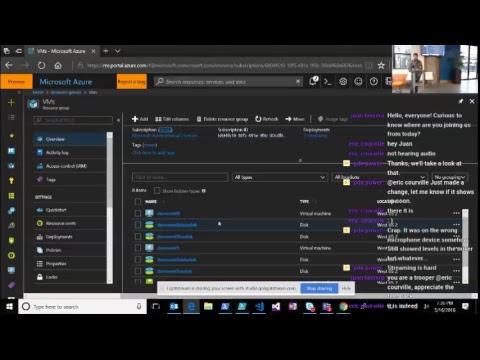Click the purple icon near sidebar bottom
Screen dimensions: 480x360
click(x=11, y=285)
